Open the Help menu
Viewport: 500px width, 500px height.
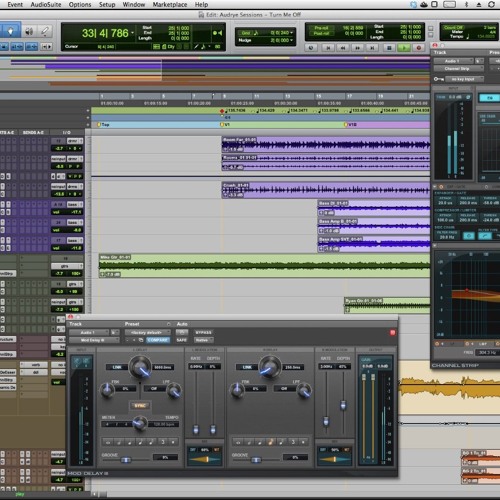click(x=201, y=5)
